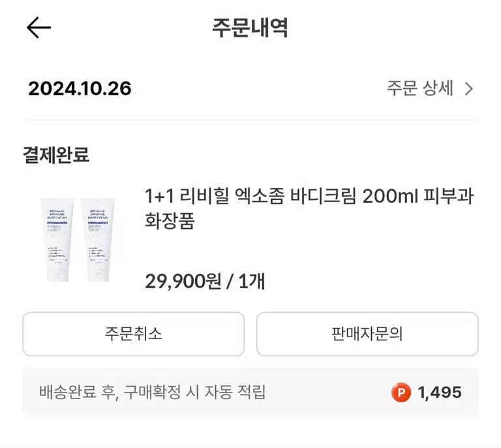
Task: Cancel the order with 주문취소 button
Action: click(134, 334)
